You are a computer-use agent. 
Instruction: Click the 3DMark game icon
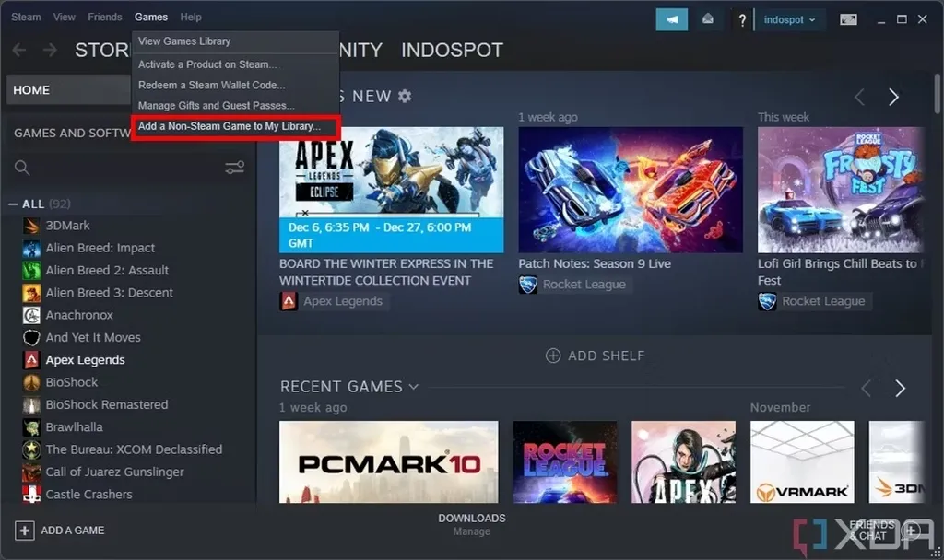click(31, 226)
